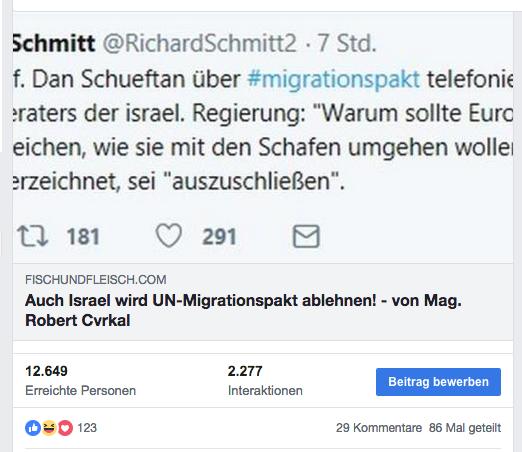Click the 7 Std. timestamp
The image size is (522, 452).
[346, 43]
